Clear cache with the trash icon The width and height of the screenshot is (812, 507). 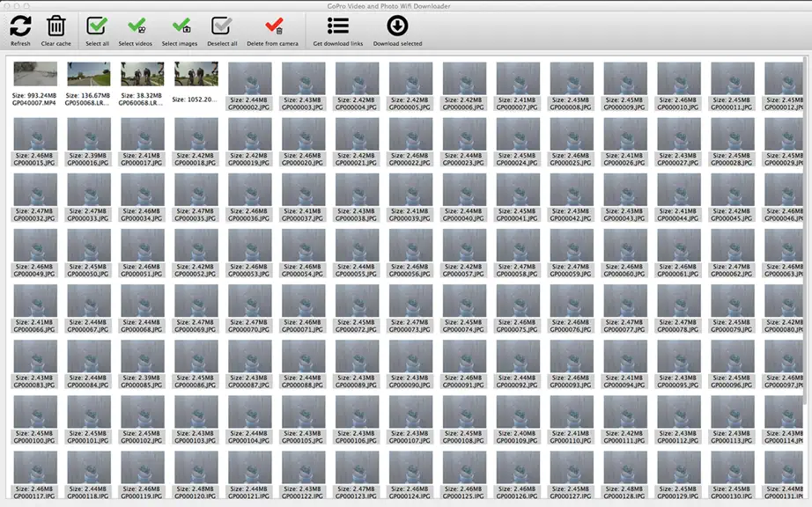pyautogui.click(x=56, y=26)
